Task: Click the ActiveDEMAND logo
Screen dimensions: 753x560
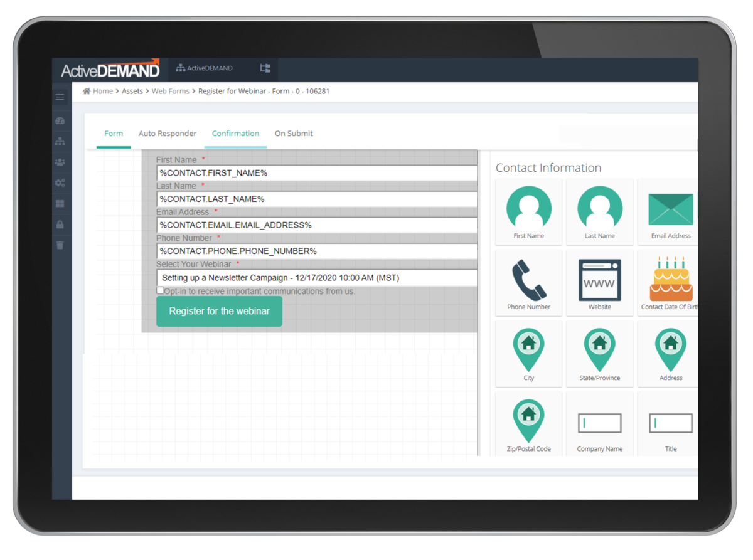Action: coord(110,70)
